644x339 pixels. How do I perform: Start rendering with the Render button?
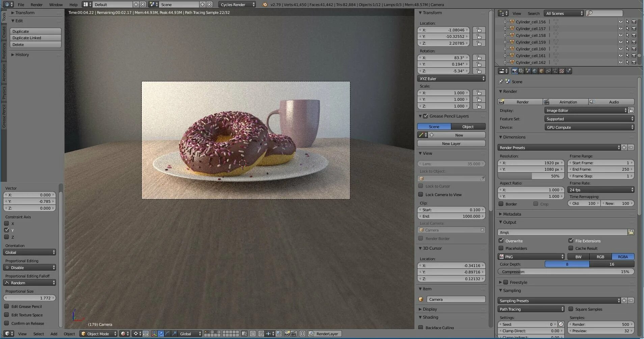tap(520, 102)
